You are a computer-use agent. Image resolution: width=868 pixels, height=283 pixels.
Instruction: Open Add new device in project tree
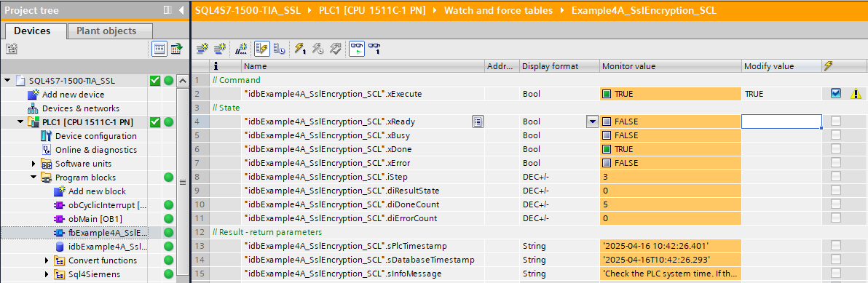[x=73, y=95]
